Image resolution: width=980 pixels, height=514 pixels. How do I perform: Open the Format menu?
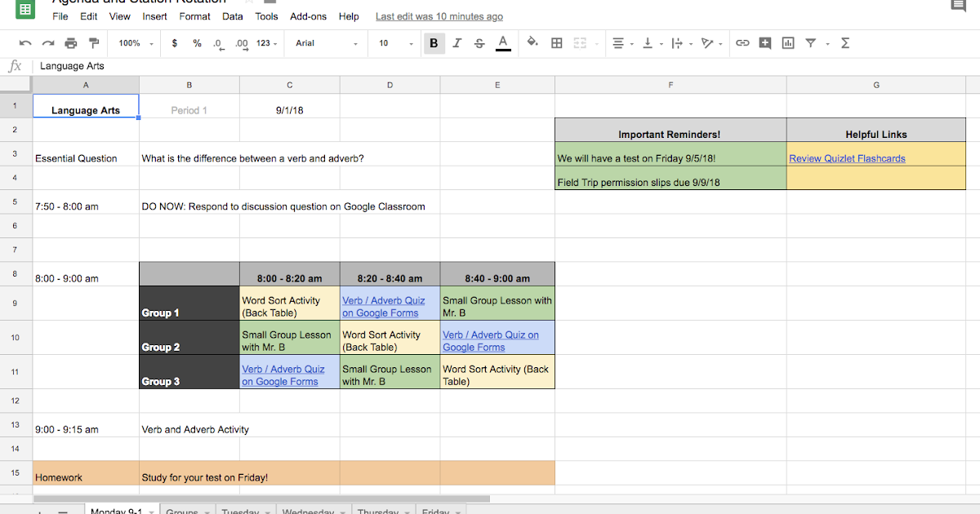coord(194,16)
